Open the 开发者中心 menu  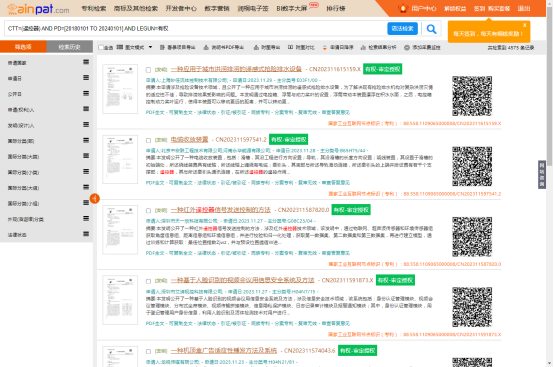pyautogui.click(x=181, y=8)
